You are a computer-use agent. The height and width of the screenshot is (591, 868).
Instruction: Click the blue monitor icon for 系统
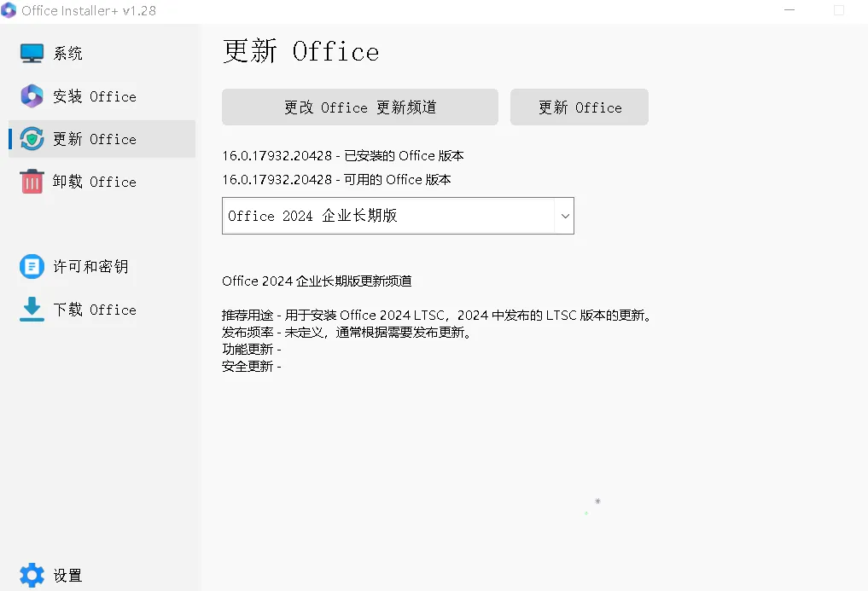32,53
